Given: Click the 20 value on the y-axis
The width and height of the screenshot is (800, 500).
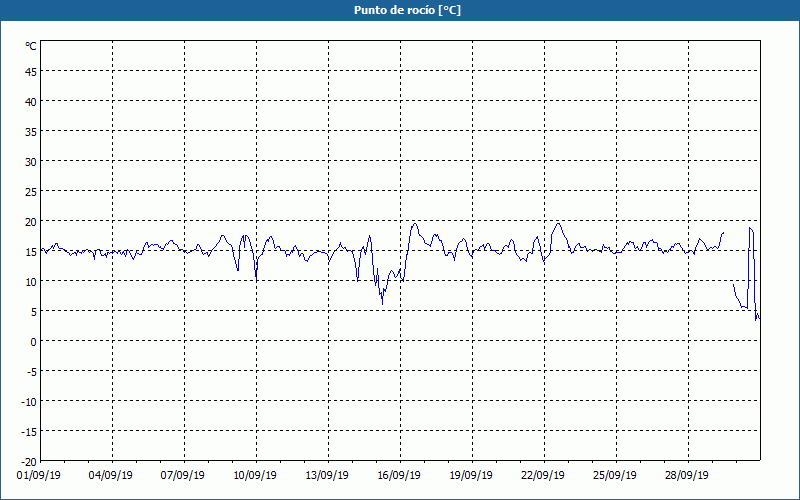Looking at the screenshot, I should click(31, 221).
